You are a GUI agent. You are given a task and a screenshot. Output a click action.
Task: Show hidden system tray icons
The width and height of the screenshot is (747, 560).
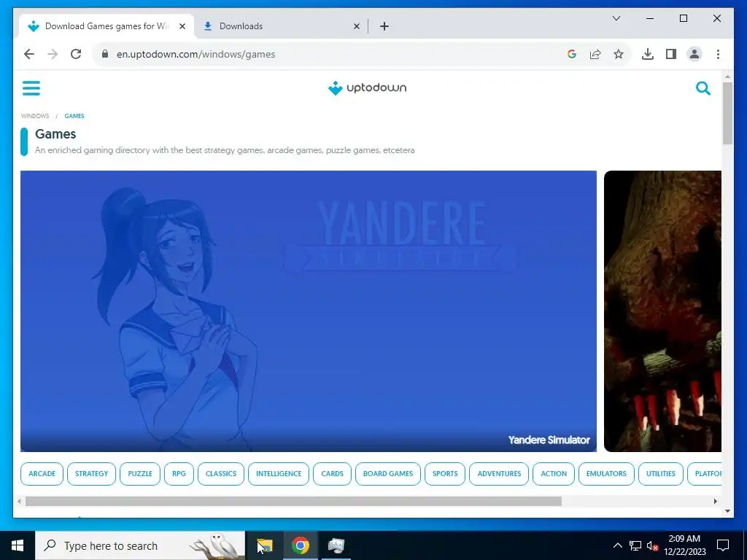[617, 545]
